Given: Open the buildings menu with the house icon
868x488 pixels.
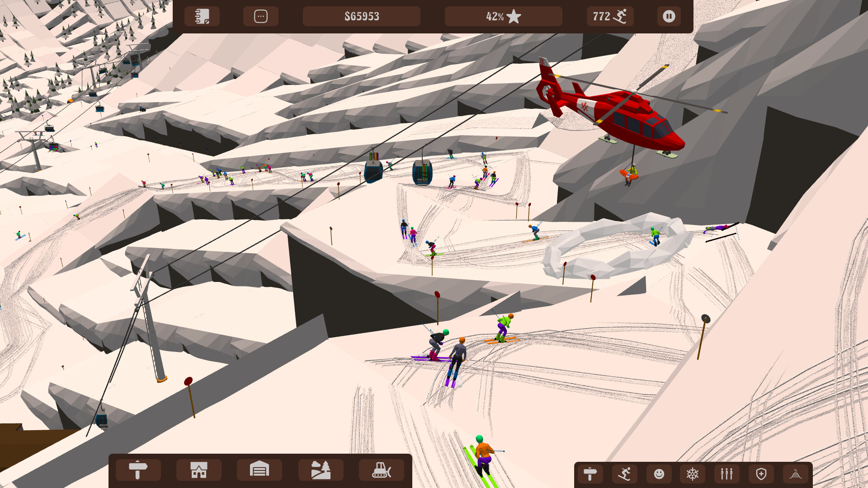Looking at the screenshot, I should pyautogui.click(x=198, y=469).
